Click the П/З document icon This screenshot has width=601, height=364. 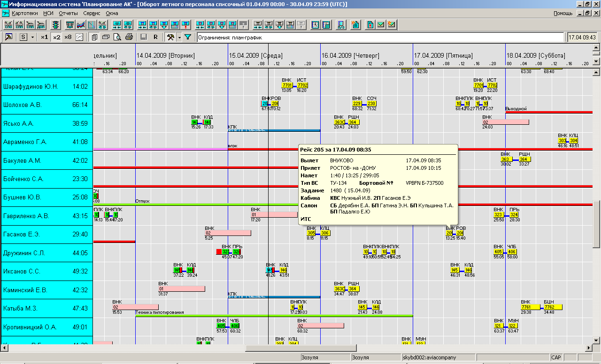click(341, 24)
